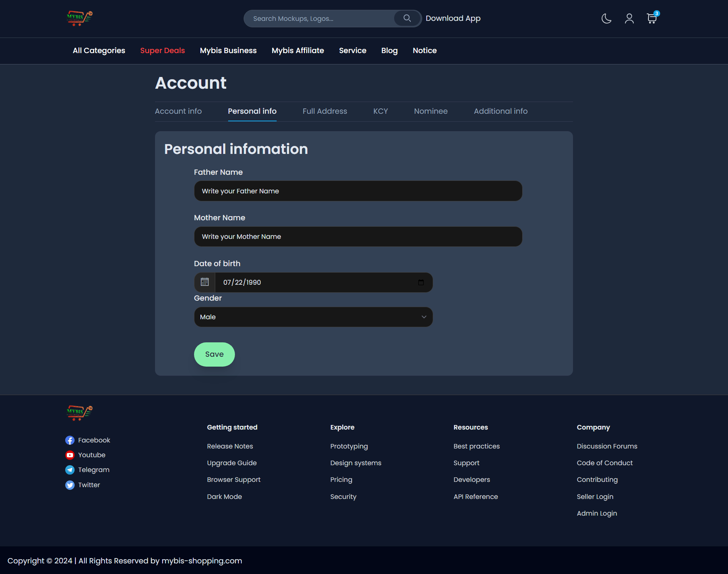Focus the Father Name input field

358,191
